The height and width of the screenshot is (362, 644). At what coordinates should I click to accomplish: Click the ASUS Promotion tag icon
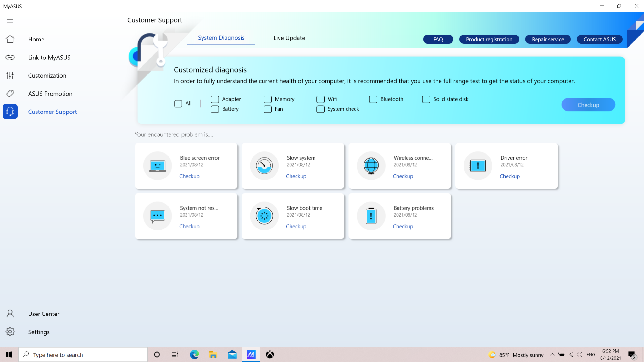(x=10, y=93)
